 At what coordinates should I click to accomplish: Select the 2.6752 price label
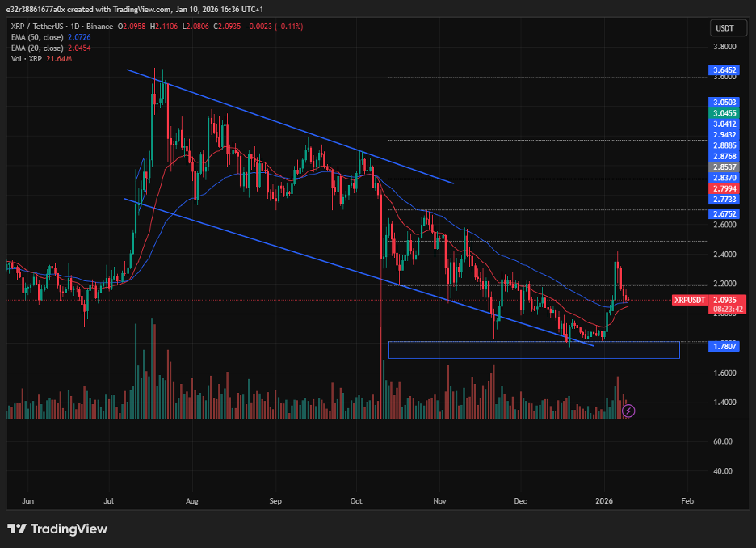point(724,213)
